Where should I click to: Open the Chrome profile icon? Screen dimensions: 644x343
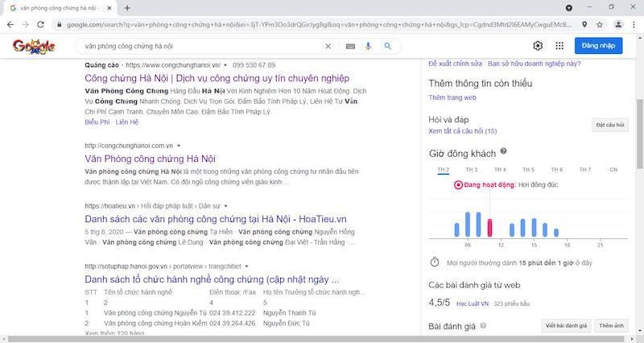tap(618, 25)
